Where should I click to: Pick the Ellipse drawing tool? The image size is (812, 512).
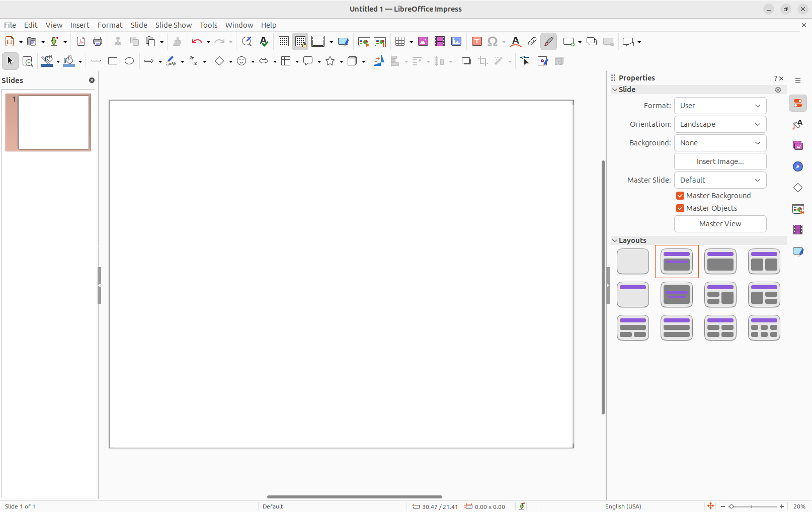129,61
